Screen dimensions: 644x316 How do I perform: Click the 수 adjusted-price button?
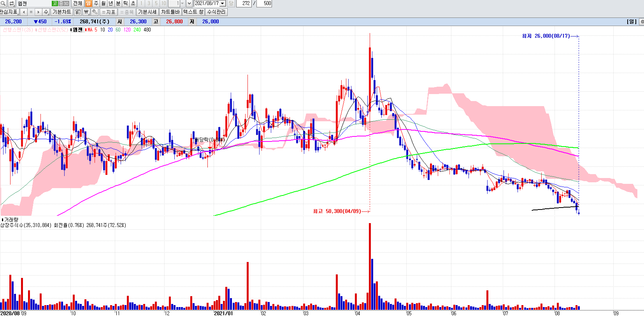click(x=46, y=12)
